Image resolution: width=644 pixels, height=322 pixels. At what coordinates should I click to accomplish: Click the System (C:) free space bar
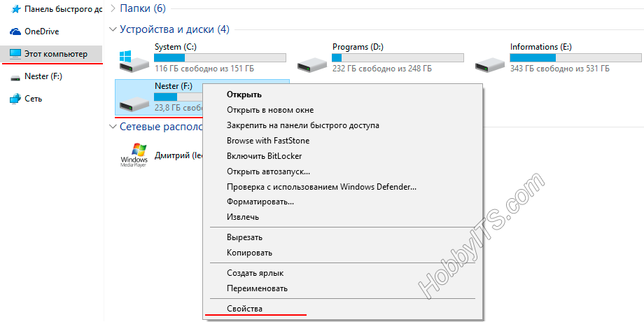click(x=220, y=57)
